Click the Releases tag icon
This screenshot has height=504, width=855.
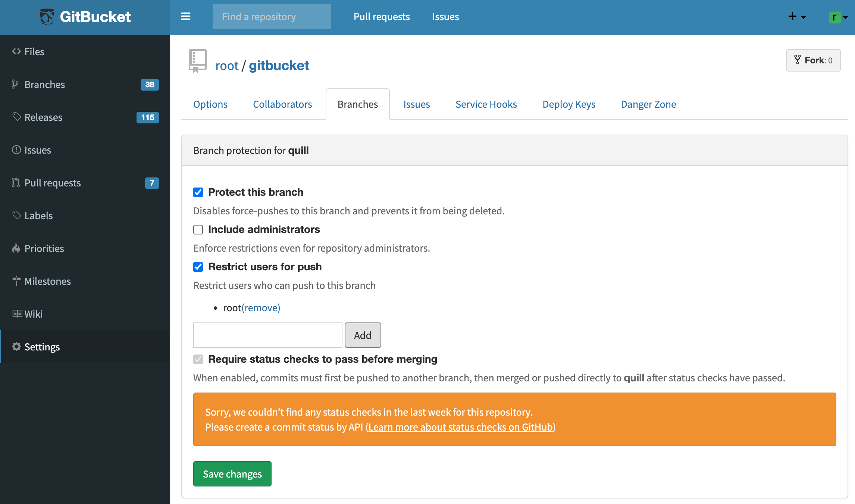pyautogui.click(x=16, y=117)
